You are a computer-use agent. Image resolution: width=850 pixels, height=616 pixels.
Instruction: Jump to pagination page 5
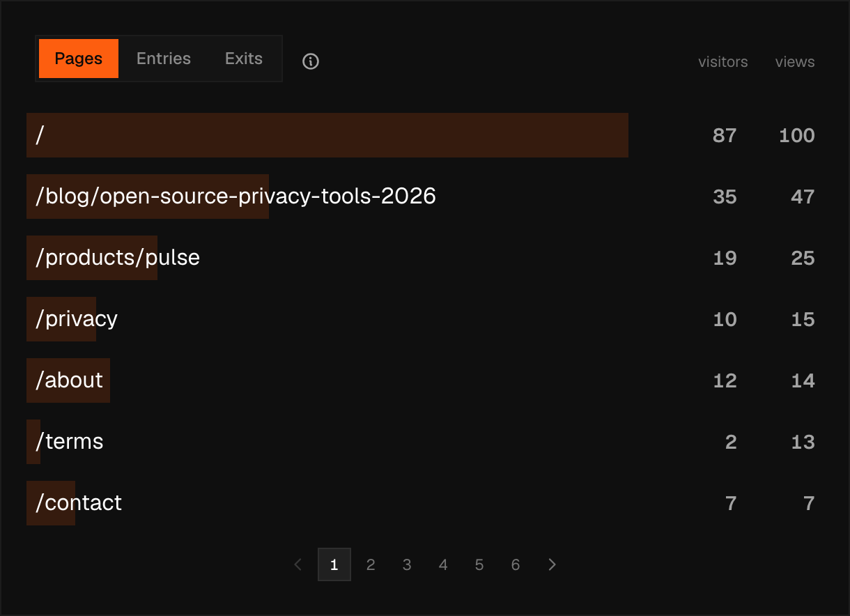click(x=479, y=564)
